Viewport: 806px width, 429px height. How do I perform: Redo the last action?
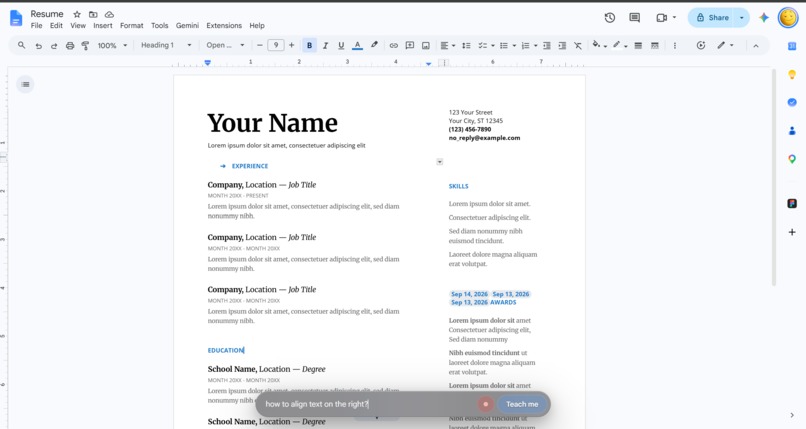(54, 46)
